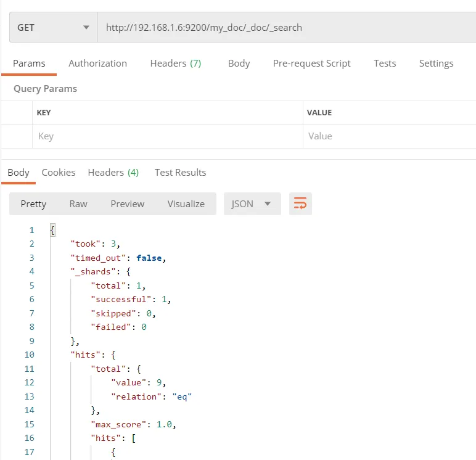
Task: Select the Visualize response view
Action: pyautogui.click(x=186, y=204)
